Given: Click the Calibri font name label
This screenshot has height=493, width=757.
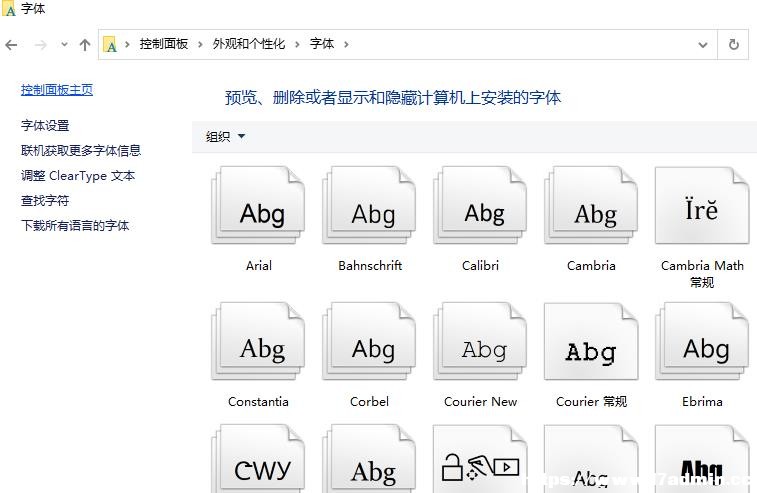Looking at the screenshot, I should point(480,266).
